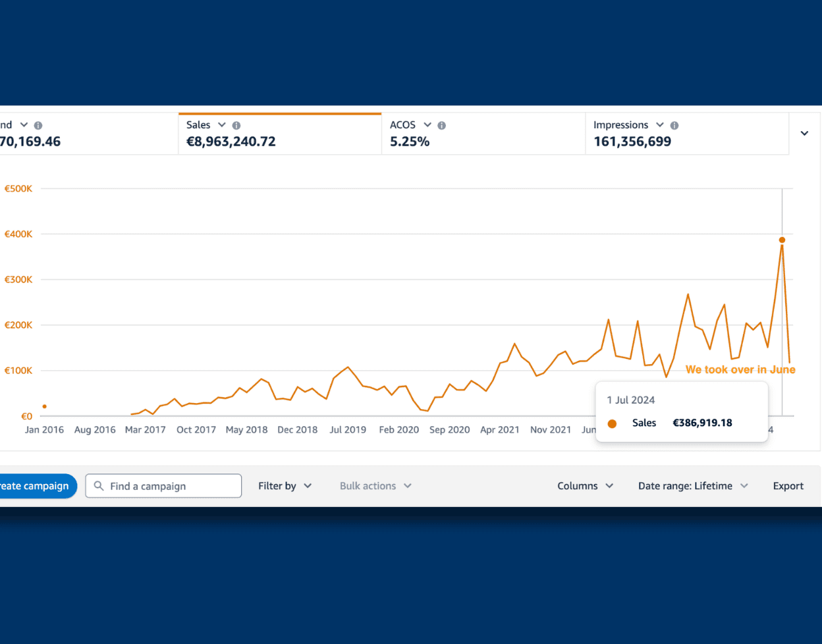Open the Columns dropdown
The width and height of the screenshot is (822, 644).
585,486
